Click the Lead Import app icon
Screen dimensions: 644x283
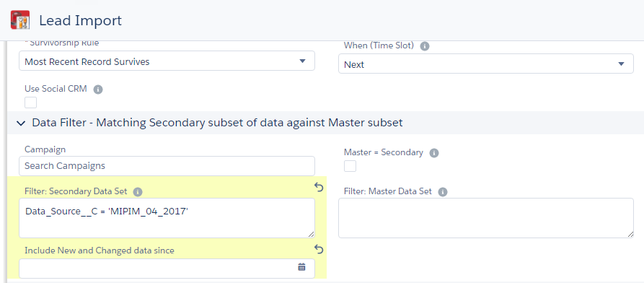(20, 20)
